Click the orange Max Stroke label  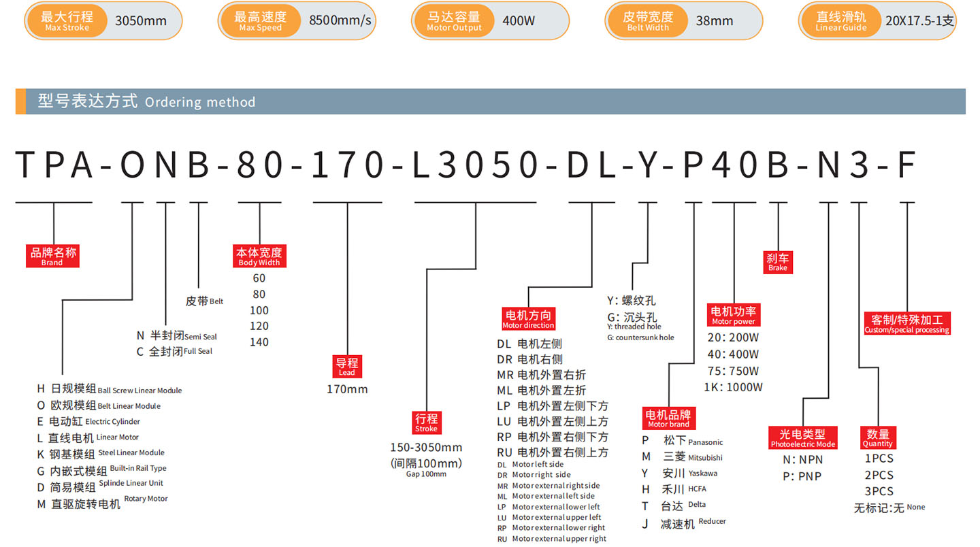click(66, 20)
